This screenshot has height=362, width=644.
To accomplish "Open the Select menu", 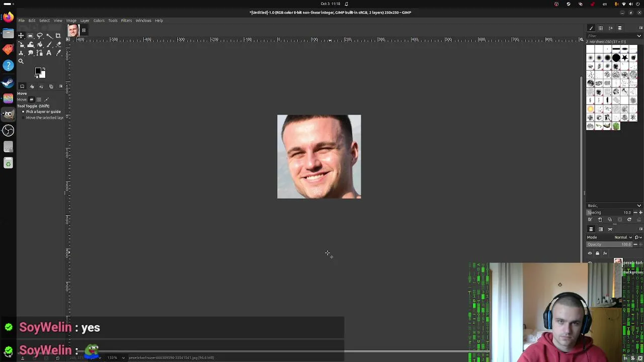I will pos(44,21).
